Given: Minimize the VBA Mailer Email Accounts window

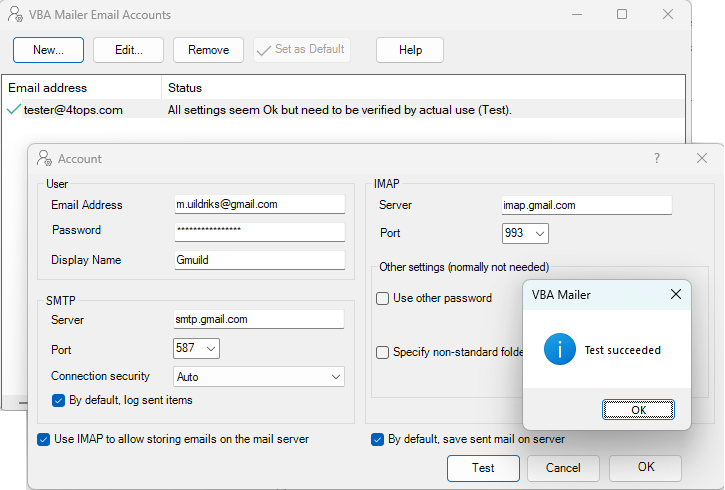Looking at the screenshot, I should point(577,14).
